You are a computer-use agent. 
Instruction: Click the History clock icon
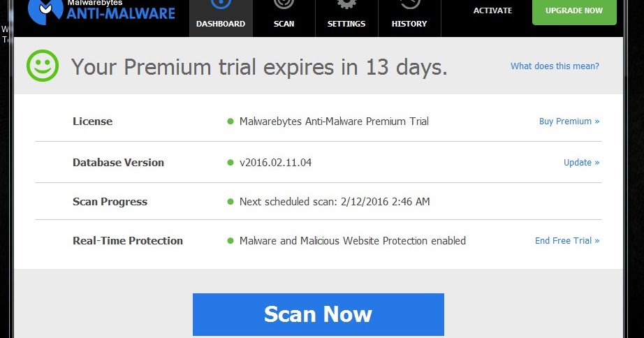coord(409,6)
